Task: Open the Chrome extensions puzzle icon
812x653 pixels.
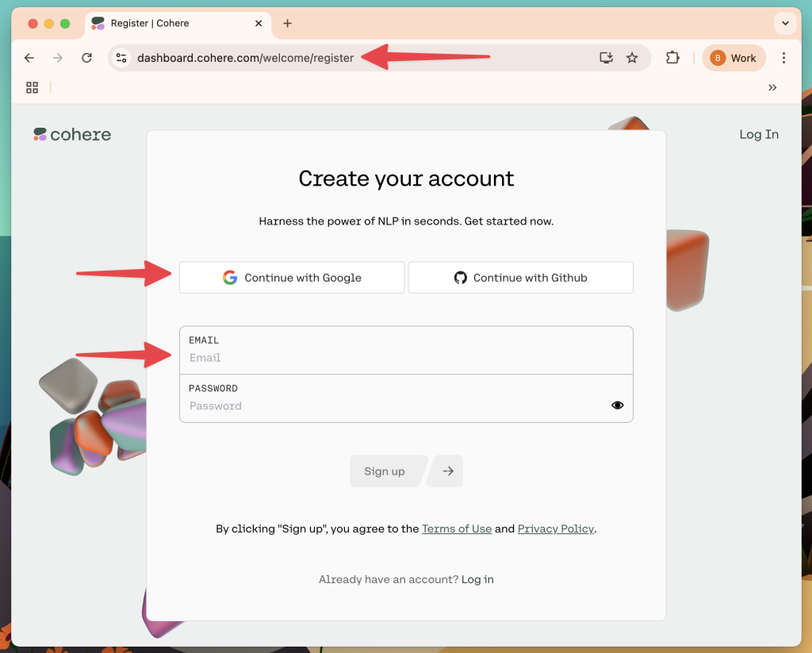Action: (672, 57)
